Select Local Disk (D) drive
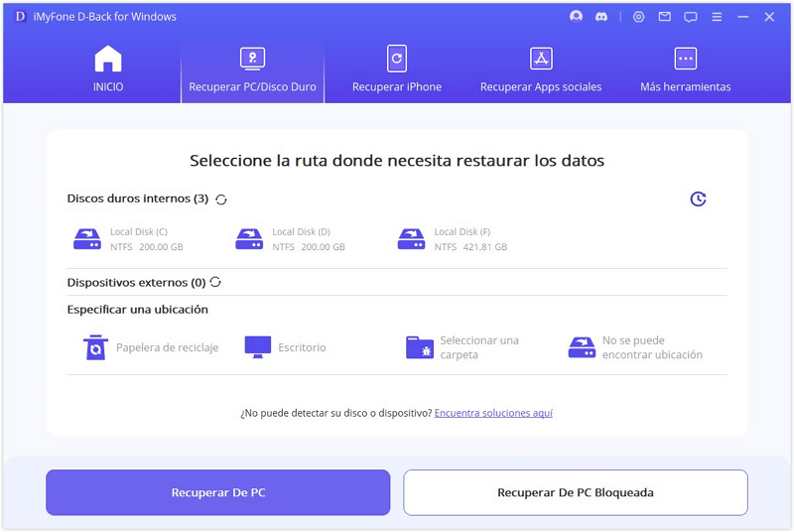 click(290, 239)
